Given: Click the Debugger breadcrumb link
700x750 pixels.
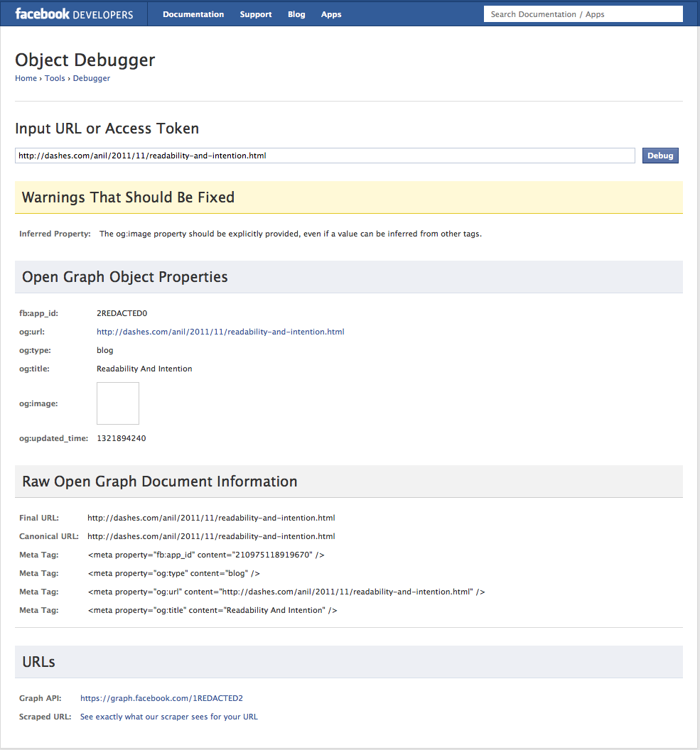Looking at the screenshot, I should pyautogui.click(x=91, y=78).
